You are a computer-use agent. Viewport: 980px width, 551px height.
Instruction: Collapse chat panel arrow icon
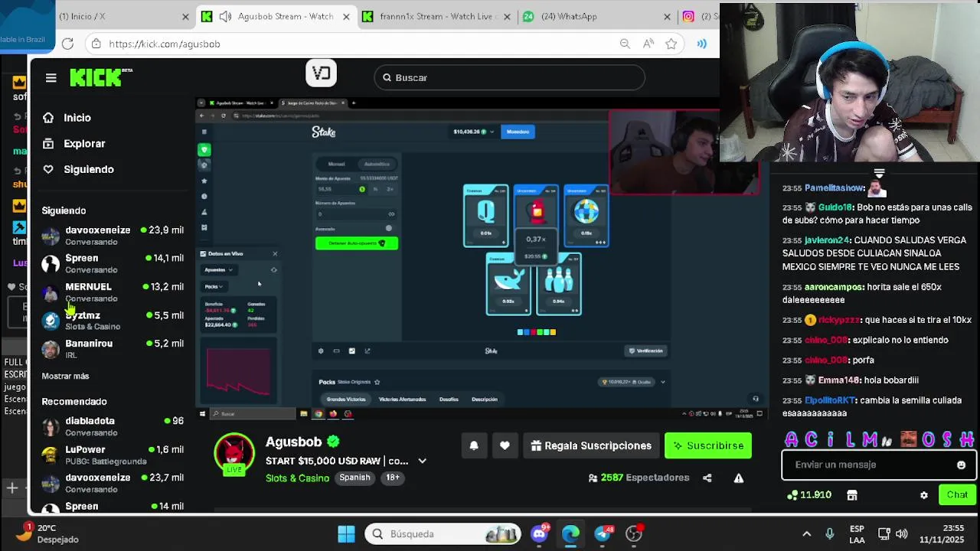(879, 173)
